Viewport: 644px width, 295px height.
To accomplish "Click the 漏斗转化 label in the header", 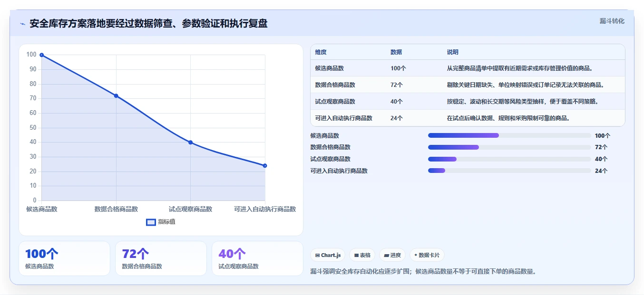I will click(x=612, y=21).
